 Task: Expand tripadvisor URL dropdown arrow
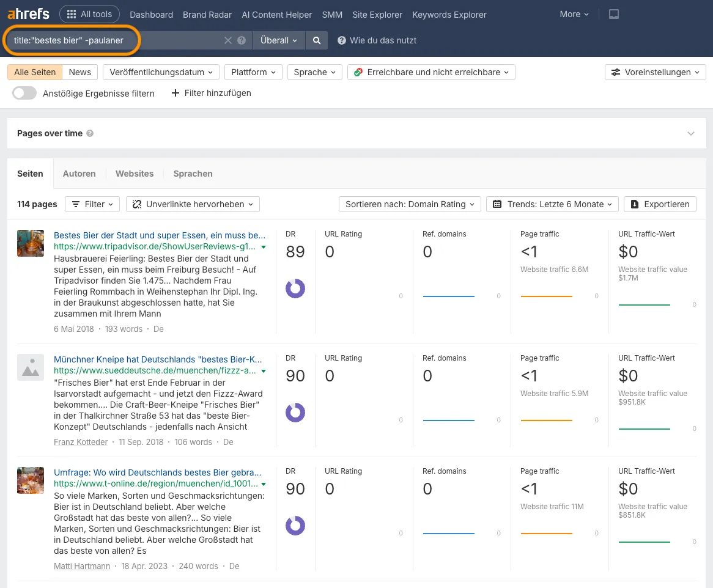264,247
